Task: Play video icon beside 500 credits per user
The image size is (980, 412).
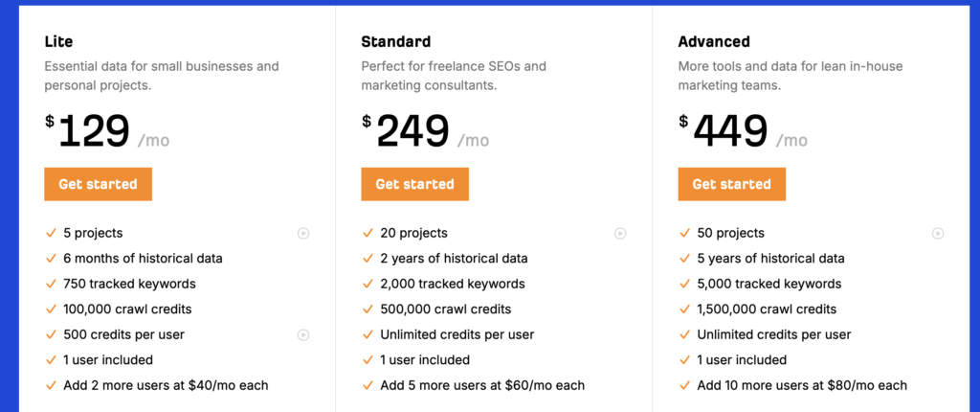Action: [x=303, y=335]
